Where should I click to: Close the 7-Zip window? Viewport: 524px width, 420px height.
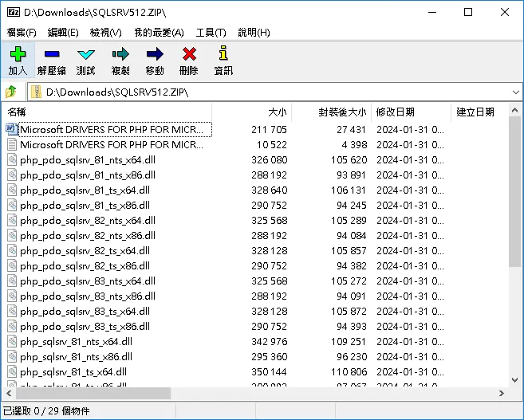point(505,13)
